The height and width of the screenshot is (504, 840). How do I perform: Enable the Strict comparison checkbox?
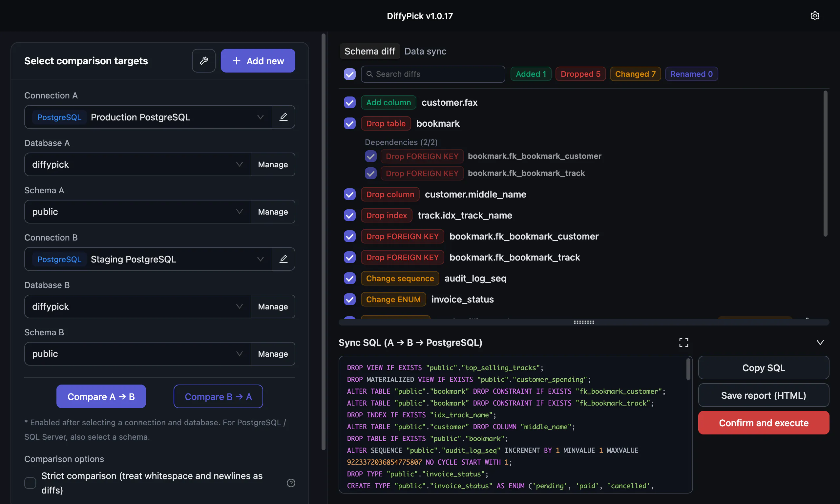pos(30,483)
